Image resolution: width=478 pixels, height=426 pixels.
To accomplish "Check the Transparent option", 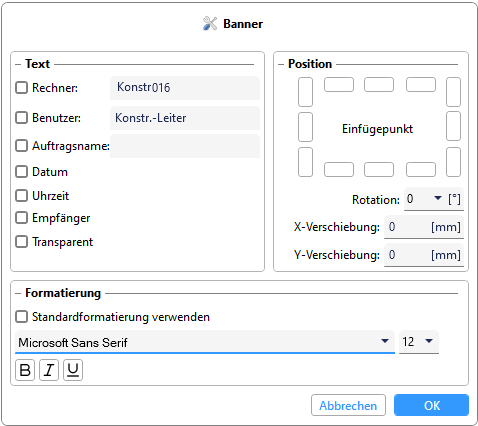I will pos(22,242).
